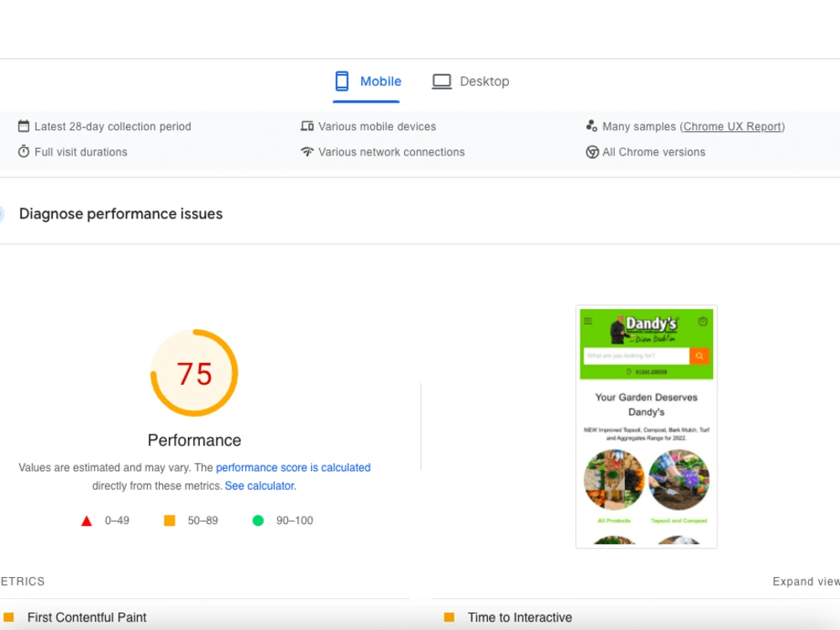Image resolution: width=840 pixels, height=630 pixels.
Task: Click the Time to Interactive metric
Action: [520, 617]
